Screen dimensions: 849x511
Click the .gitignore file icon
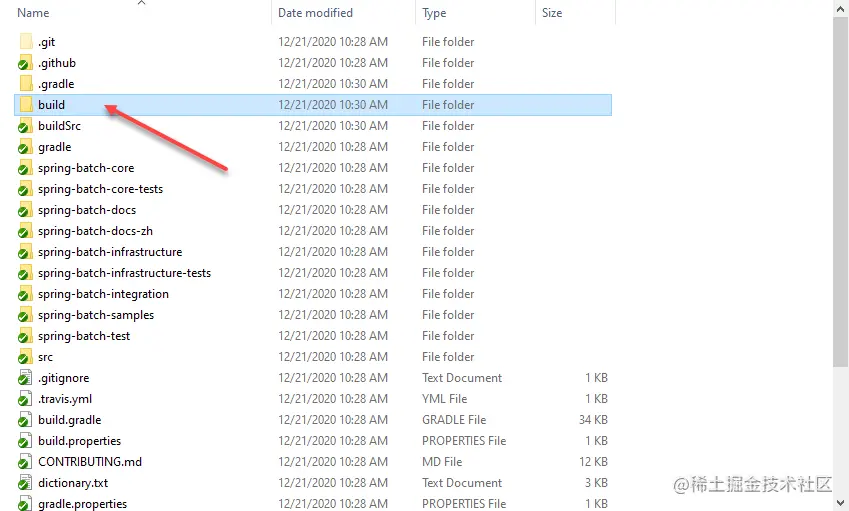(25, 378)
